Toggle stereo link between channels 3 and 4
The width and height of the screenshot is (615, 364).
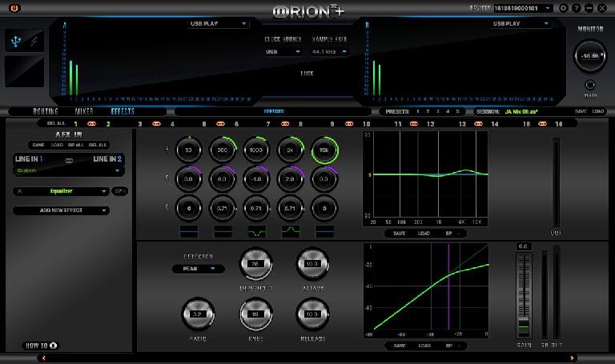tap(156, 124)
